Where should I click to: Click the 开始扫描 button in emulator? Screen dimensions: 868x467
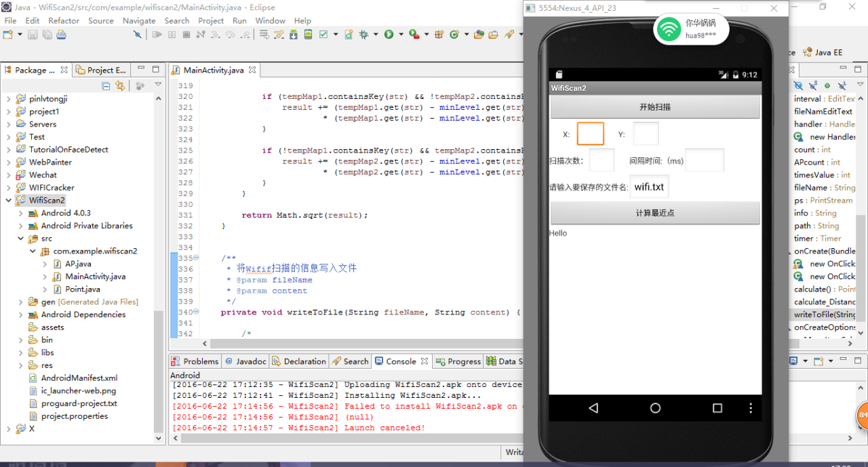click(655, 107)
